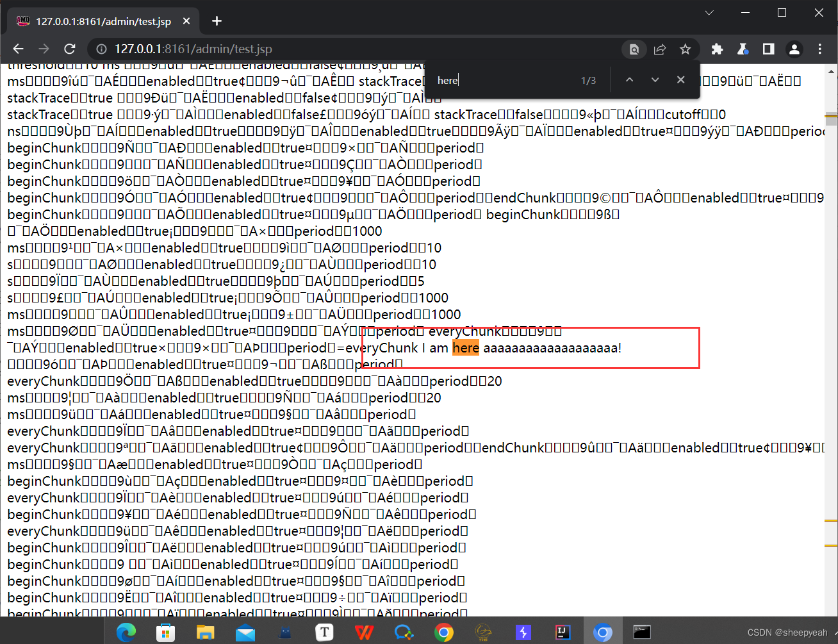Launch IntelliJ IDEA from the taskbar
Viewport: 838px width, 644px height.
tap(563, 632)
